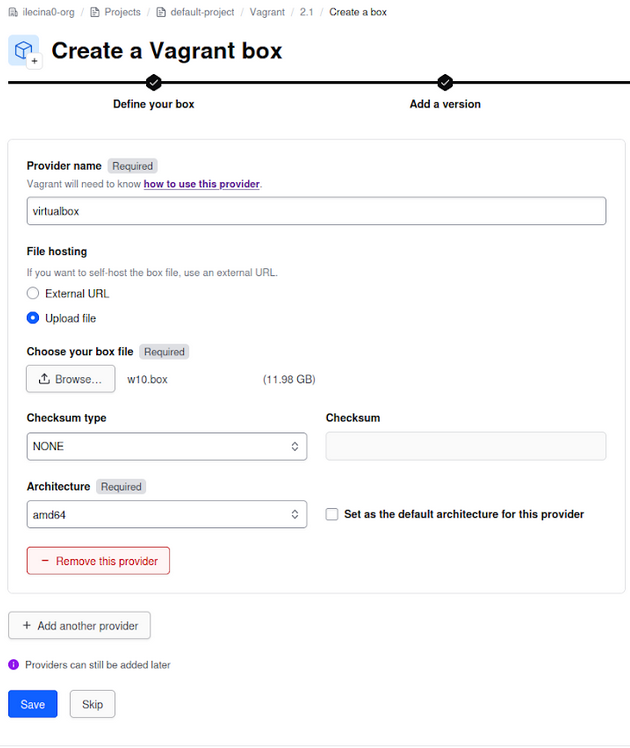630x748 pixels.
Task: Enable default architecture for this provider checkbox
Action: pyautogui.click(x=332, y=514)
